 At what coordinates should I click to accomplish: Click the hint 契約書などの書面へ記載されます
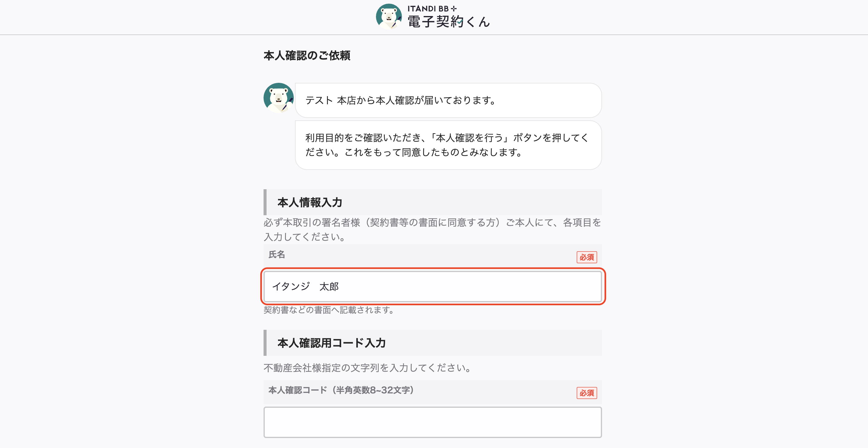coord(329,310)
